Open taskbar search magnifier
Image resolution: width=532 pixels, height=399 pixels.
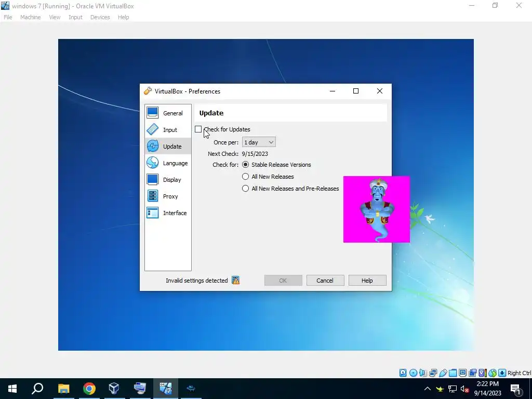click(37, 389)
